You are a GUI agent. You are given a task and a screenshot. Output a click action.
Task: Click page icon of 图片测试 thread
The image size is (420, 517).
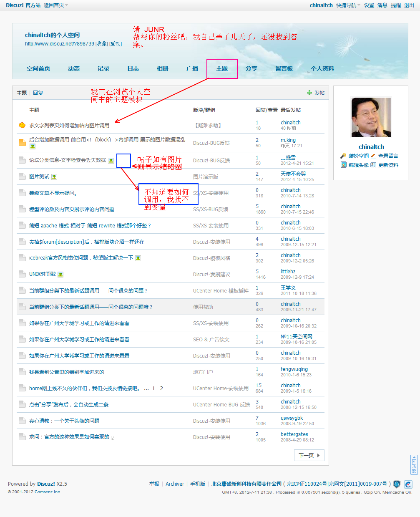[x=22, y=177]
